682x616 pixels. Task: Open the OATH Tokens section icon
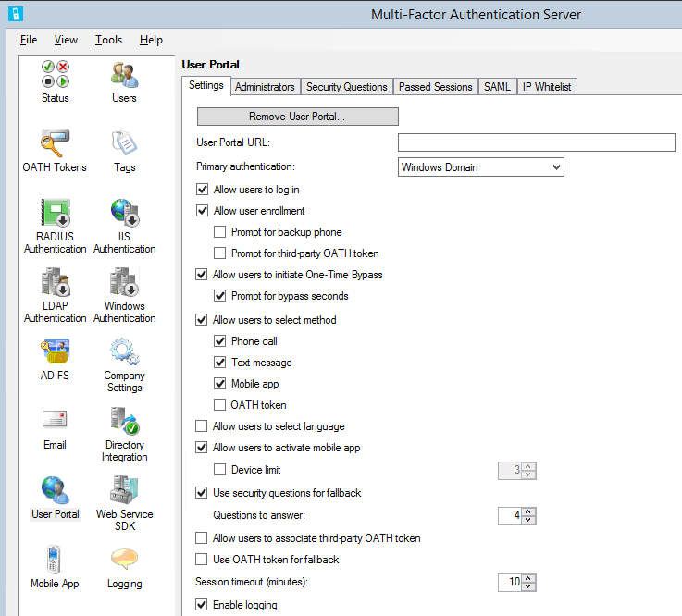(x=55, y=143)
